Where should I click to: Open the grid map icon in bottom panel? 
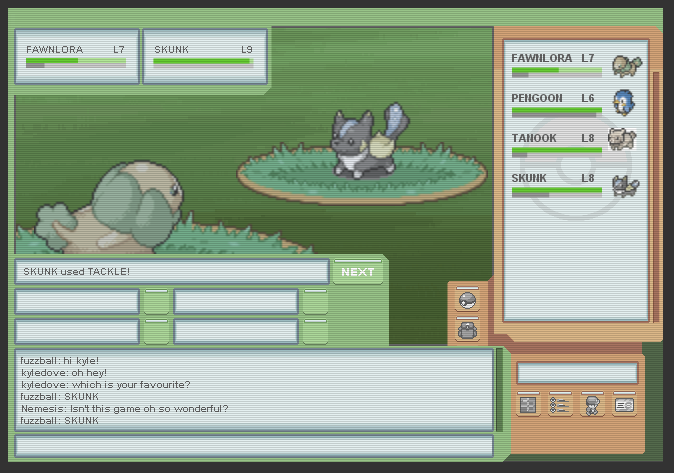528,405
